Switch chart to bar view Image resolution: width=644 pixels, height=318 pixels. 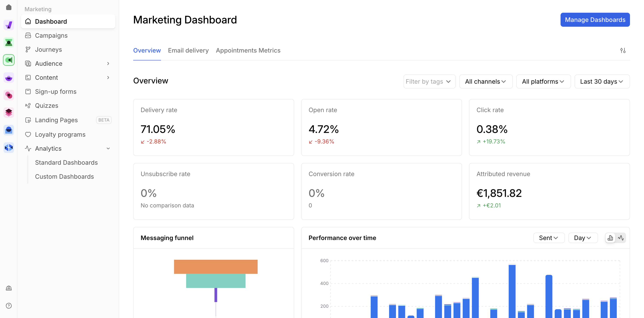(610, 238)
